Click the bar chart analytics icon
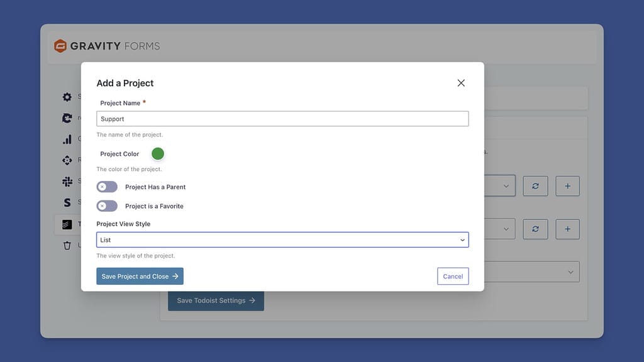This screenshot has height=362, width=644. pos(67,139)
